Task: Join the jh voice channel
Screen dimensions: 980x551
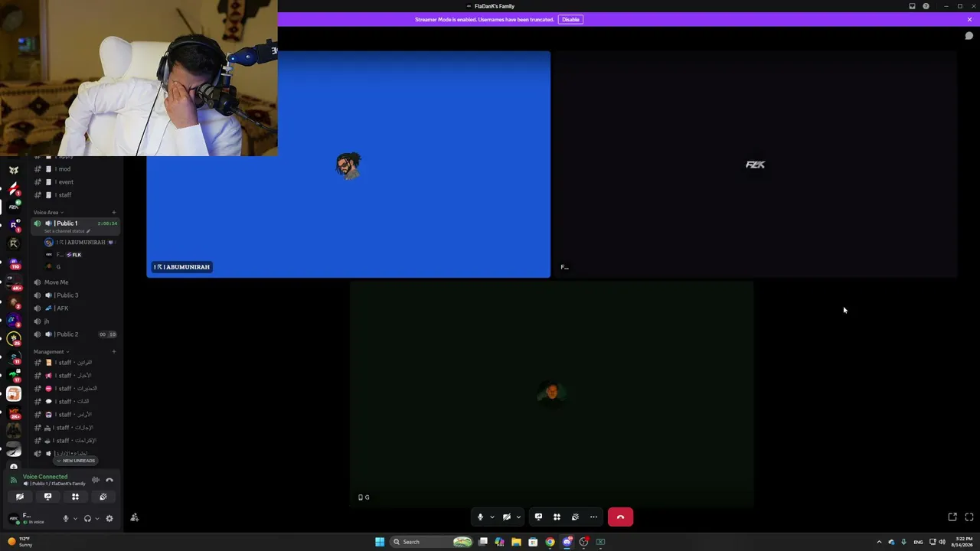Action: [x=75, y=321]
